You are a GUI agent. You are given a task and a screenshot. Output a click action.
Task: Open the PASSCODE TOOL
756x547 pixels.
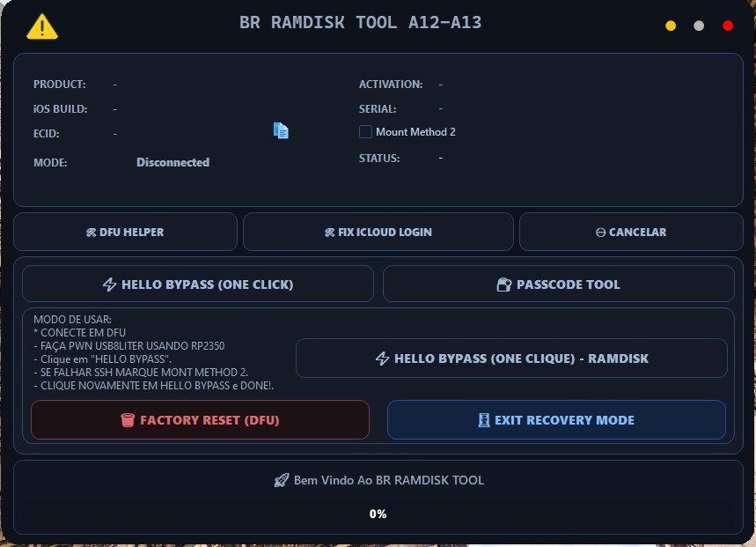[x=558, y=285]
